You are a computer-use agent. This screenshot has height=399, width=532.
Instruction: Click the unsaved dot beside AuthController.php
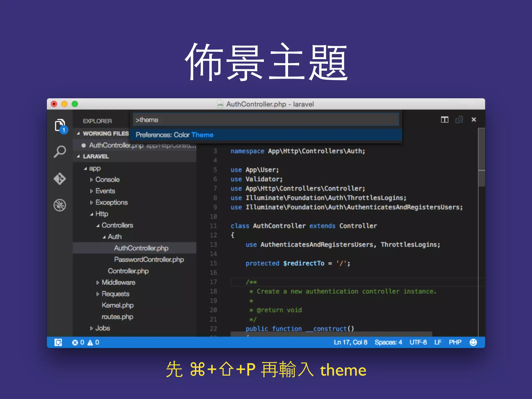click(x=84, y=145)
